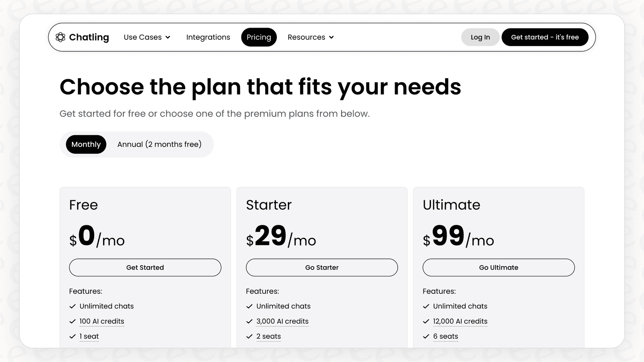Click the 100 AI credits tooltip link
This screenshot has width=644, height=362.
pyautogui.click(x=102, y=321)
